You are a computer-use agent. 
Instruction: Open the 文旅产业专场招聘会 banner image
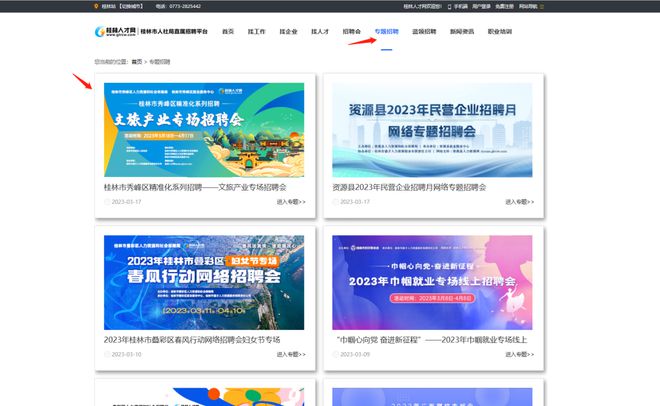(204, 130)
